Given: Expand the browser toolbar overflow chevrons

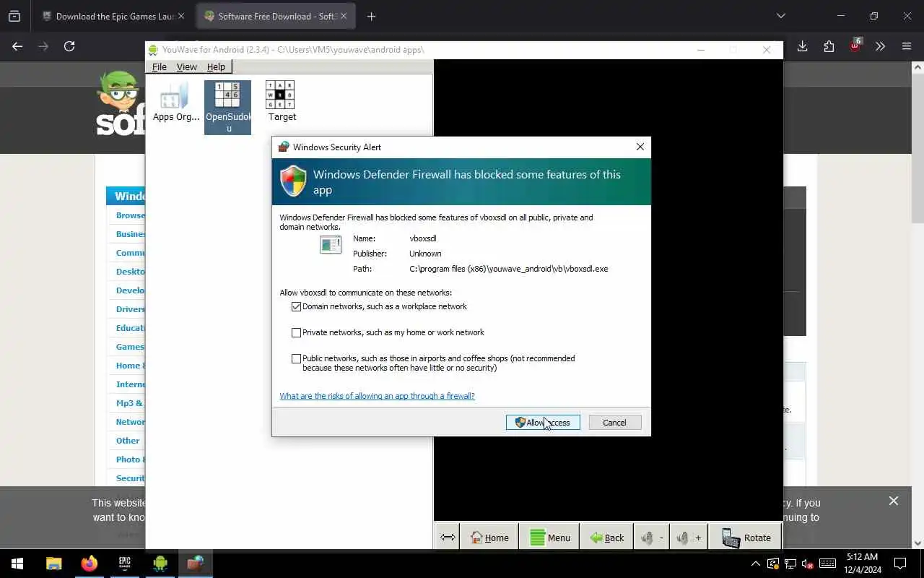Looking at the screenshot, I should click(x=880, y=46).
